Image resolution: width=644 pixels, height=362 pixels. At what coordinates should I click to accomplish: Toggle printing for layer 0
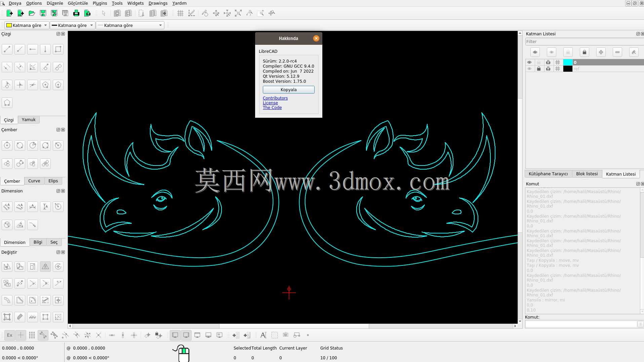(x=548, y=62)
